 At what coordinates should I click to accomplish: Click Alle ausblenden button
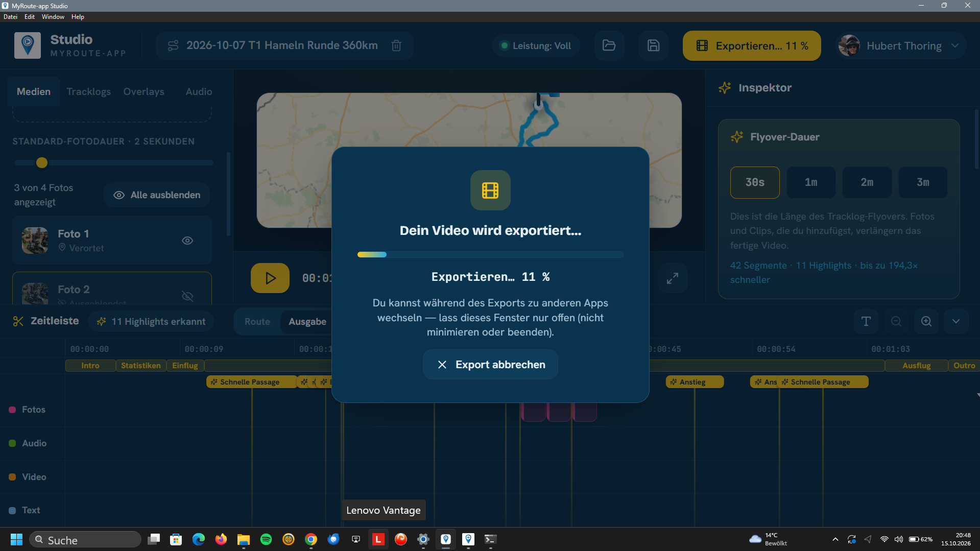click(157, 195)
